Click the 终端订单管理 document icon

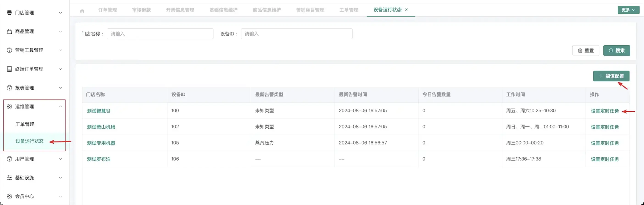point(9,69)
